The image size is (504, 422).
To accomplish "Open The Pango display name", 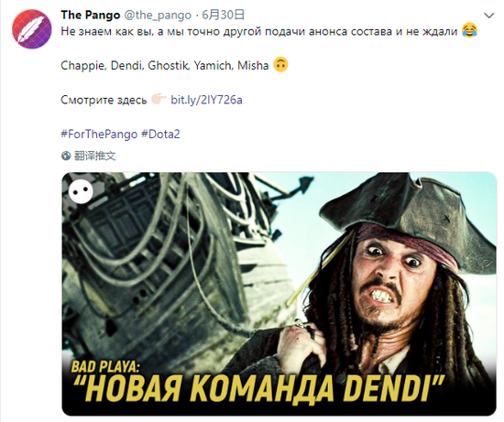I will click(x=91, y=15).
